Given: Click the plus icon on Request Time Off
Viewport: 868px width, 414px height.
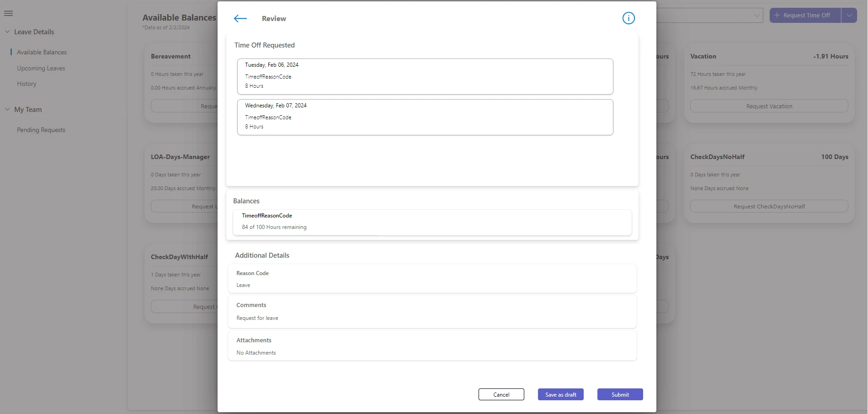Looking at the screenshot, I should [777, 15].
